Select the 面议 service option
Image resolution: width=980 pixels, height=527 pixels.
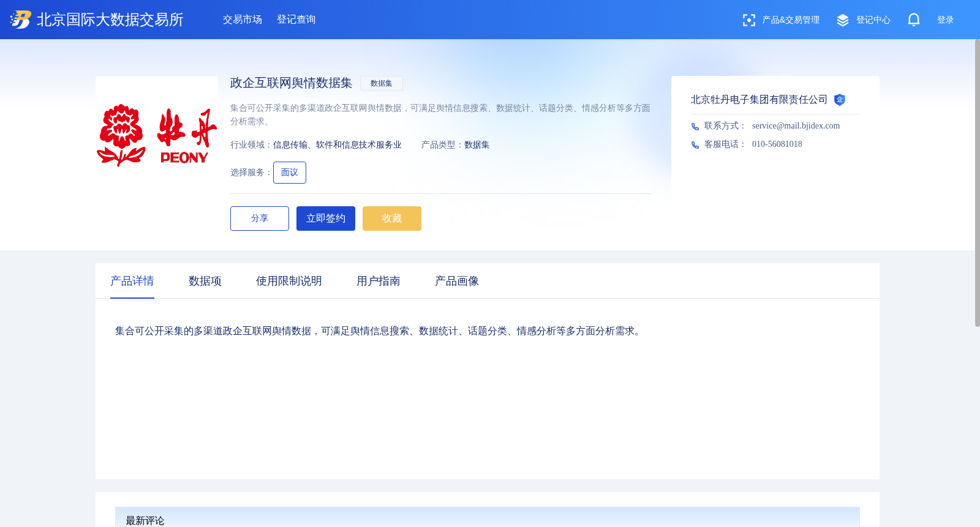(x=290, y=173)
